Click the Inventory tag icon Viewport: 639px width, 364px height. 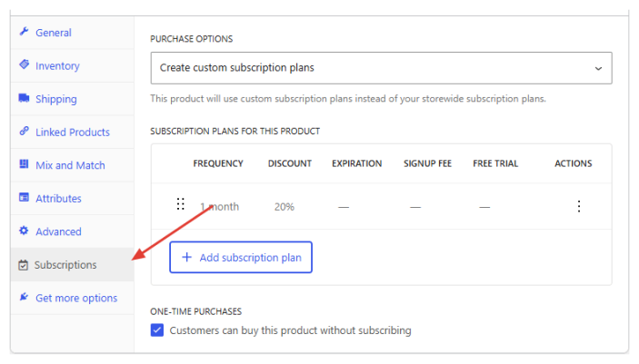coord(24,64)
